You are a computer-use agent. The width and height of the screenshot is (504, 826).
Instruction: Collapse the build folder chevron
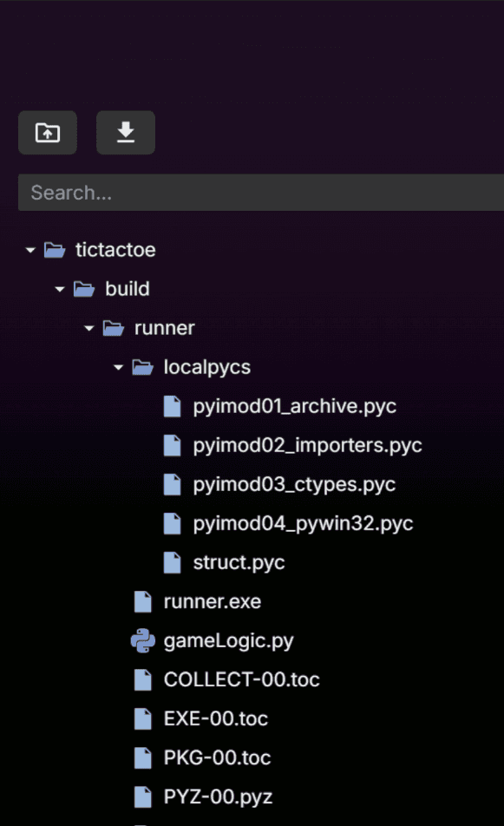(x=58, y=289)
